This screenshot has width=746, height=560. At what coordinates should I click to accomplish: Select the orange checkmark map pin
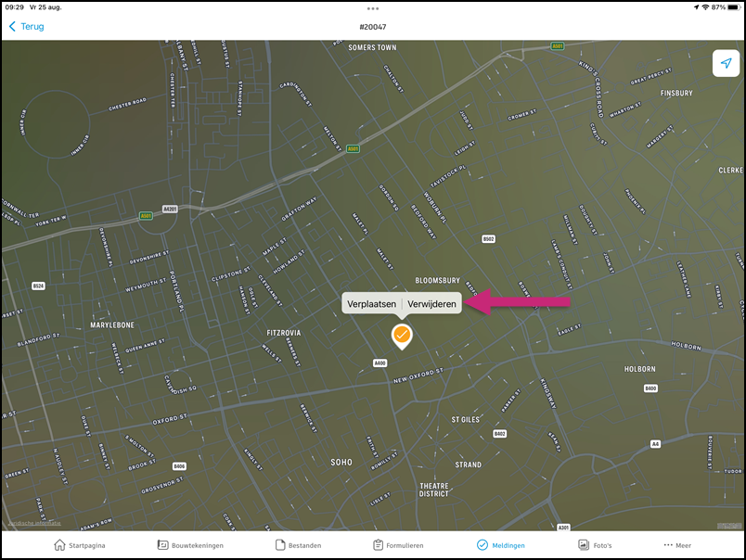pos(402,337)
